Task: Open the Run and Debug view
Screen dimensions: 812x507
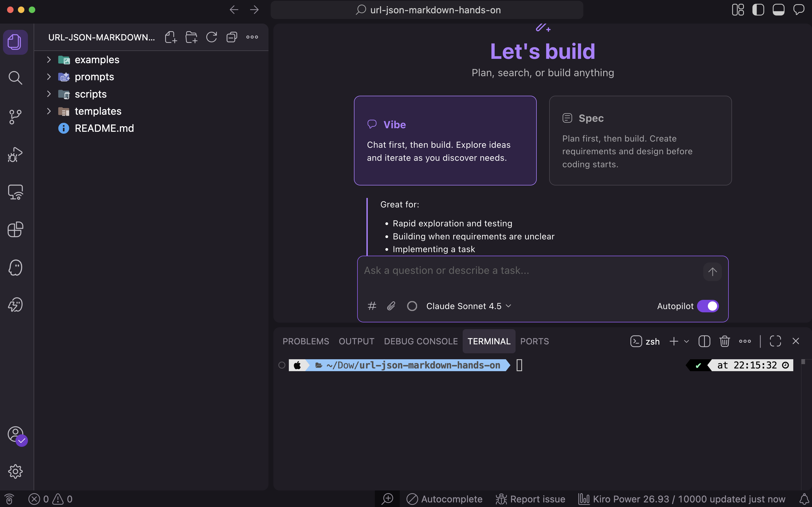Action: (15, 155)
